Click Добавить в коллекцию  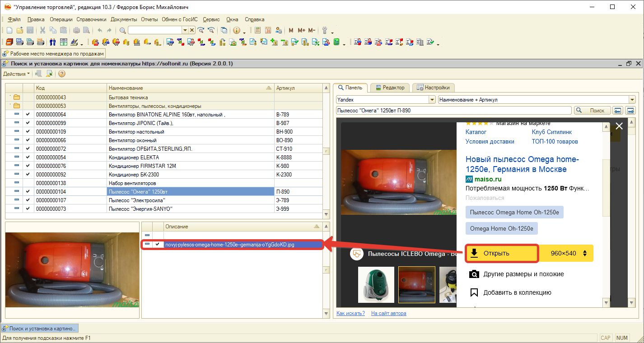coord(510,292)
